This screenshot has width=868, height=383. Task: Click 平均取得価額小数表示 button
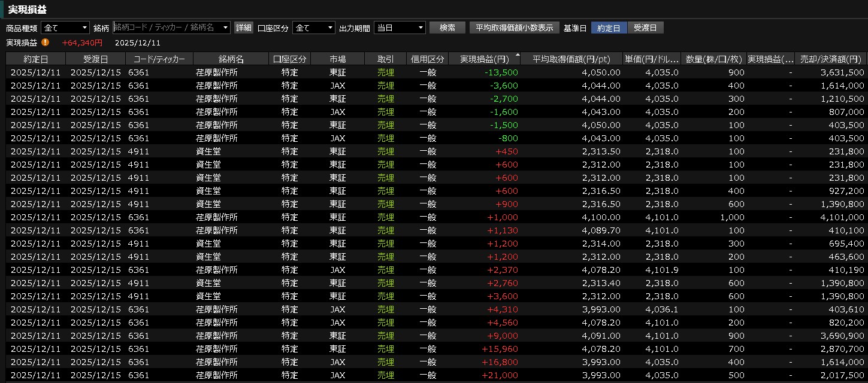(514, 28)
